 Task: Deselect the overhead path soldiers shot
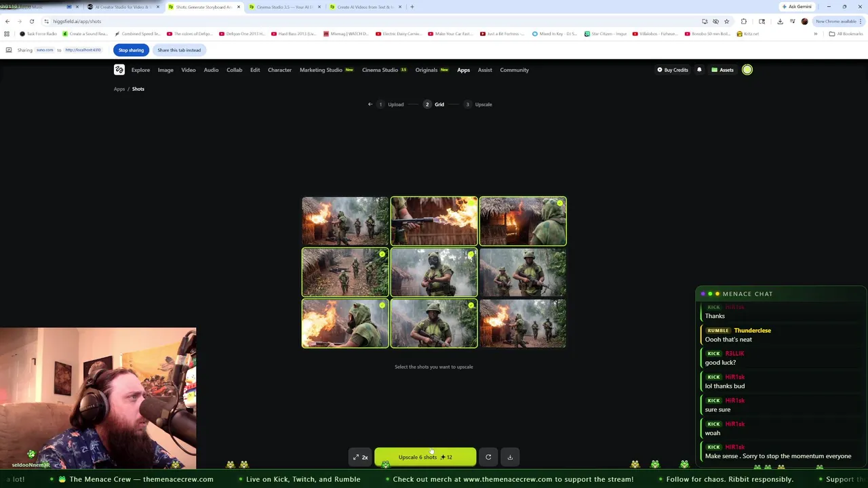[x=345, y=272]
